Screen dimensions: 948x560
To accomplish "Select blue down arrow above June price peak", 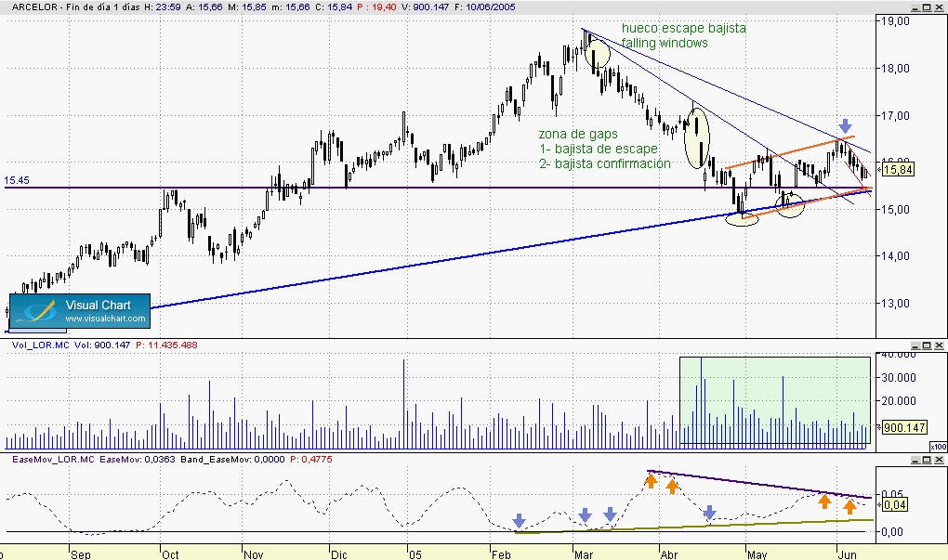I will pos(845,125).
